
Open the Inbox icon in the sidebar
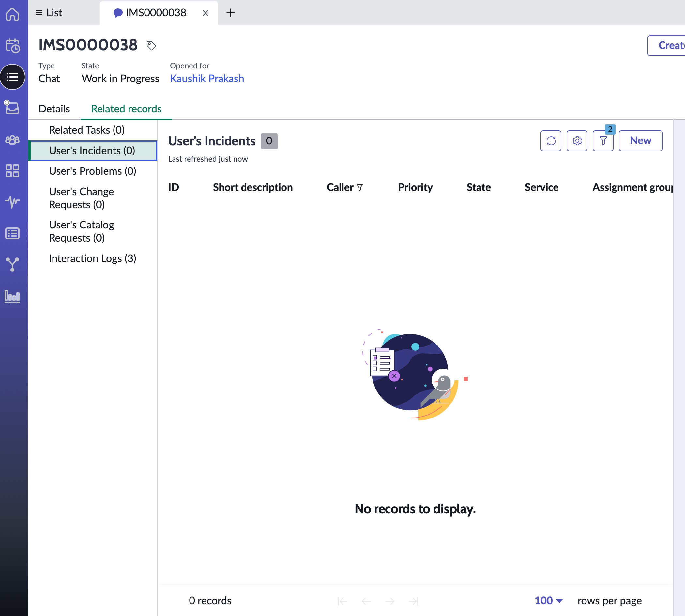(12, 108)
